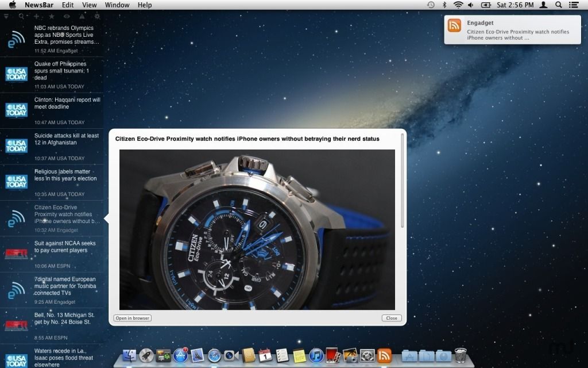
Task: Click the search magnifier in NewsBar toolbar
Action: point(21,16)
